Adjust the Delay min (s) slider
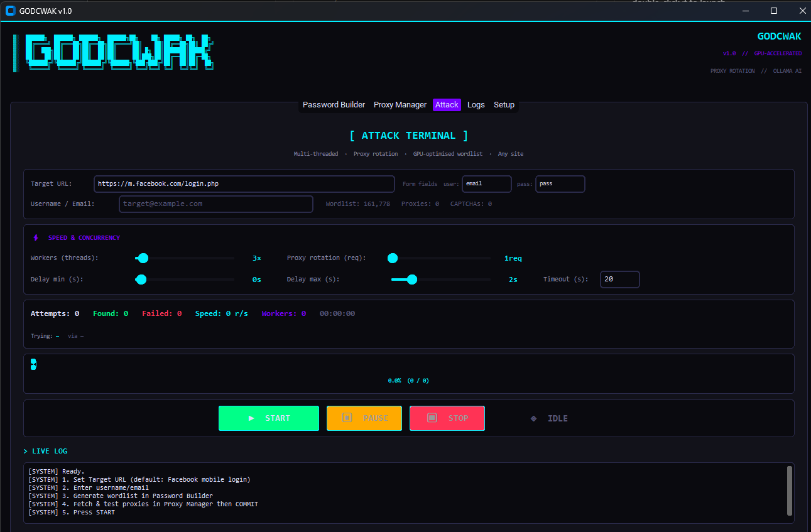The height and width of the screenshot is (532, 811). click(185, 280)
